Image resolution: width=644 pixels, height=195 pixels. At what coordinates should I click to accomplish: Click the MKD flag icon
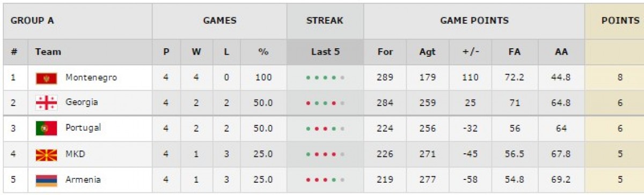(x=46, y=154)
